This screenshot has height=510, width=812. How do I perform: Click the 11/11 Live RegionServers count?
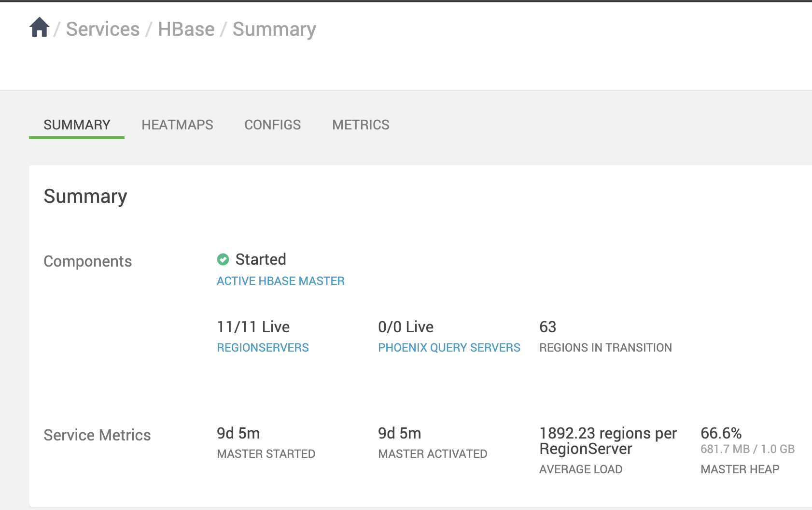coord(253,327)
